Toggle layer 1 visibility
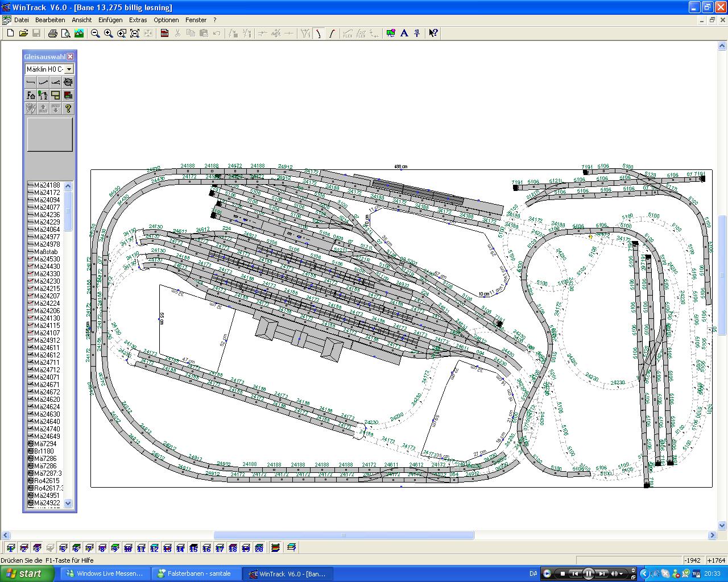Image resolution: width=728 pixels, height=582 pixels. pos(11,548)
